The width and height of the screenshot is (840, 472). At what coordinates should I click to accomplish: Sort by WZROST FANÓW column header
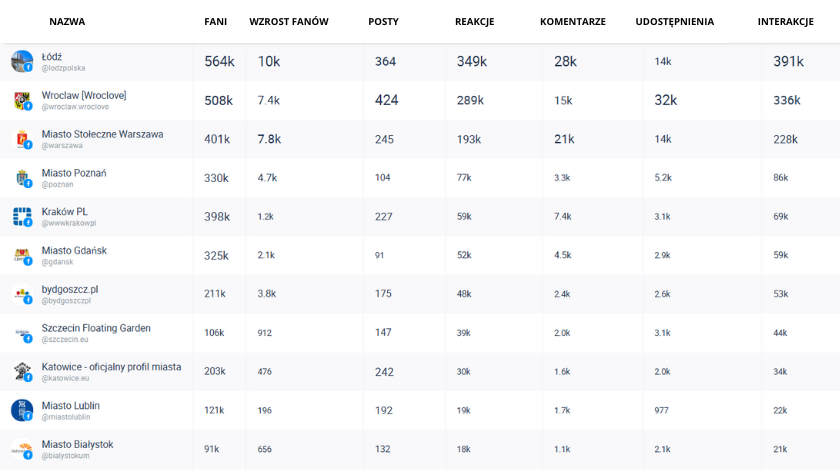(288, 21)
